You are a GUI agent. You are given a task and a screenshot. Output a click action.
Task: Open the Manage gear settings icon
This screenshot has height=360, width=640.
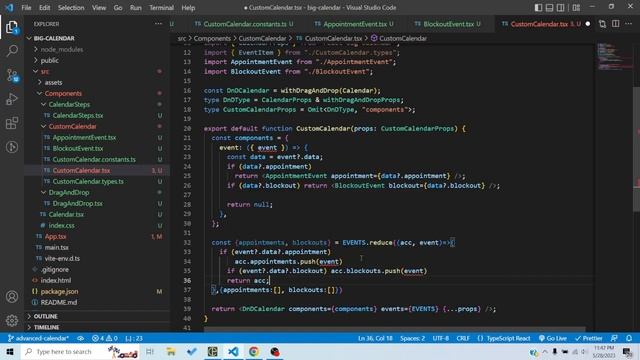(x=12, y=320)
